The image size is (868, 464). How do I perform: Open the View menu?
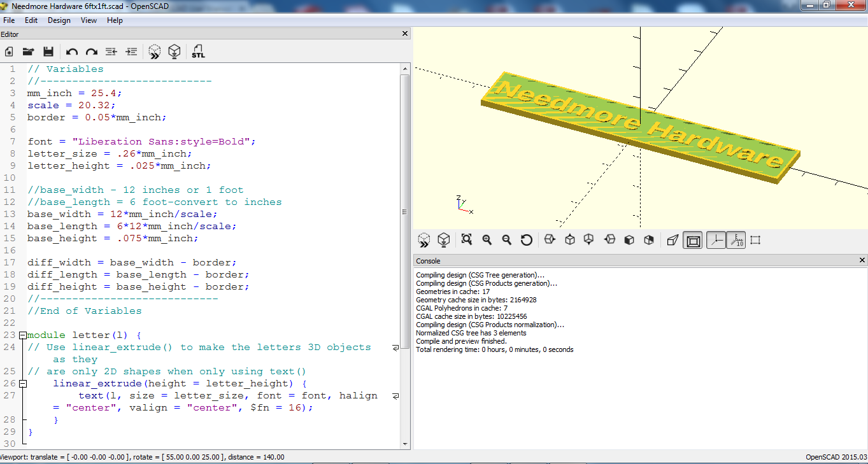pyautogui.click(x=89, y=20)
